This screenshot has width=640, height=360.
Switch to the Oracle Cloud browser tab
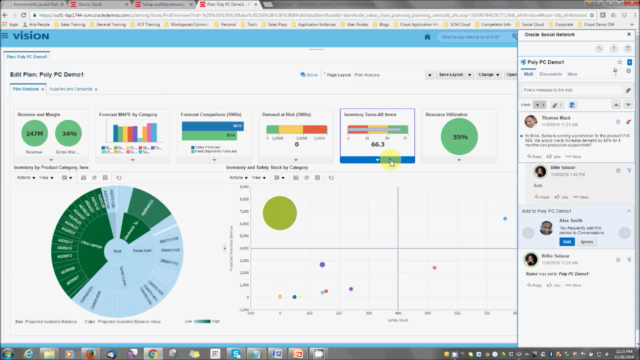pyautogui.click(x=98, y=4)
